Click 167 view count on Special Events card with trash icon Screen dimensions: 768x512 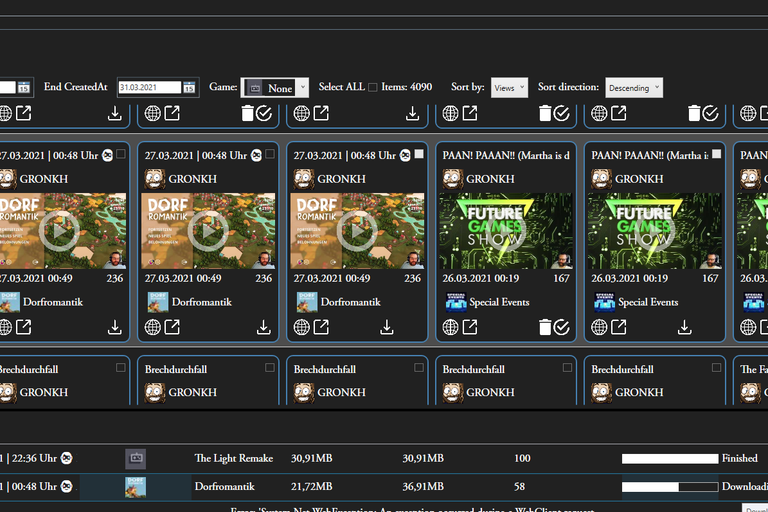pyautogui.click(x=561, y=278)
